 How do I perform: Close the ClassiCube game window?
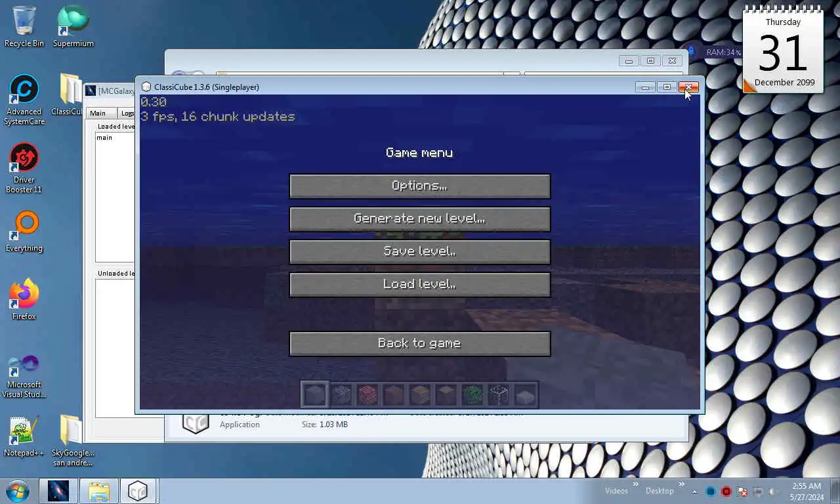pos(688,87)
